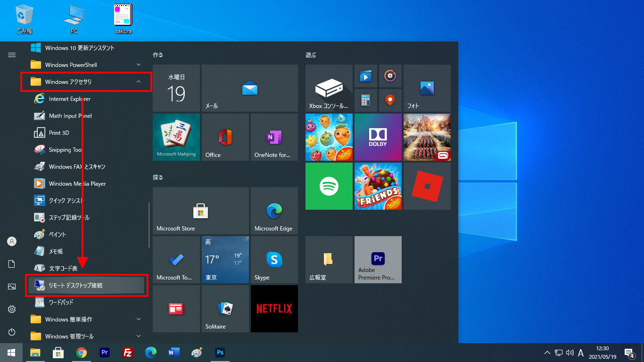This screenshot has height=362, width=644.
Task: Open the Solitaire tile
Action: pos(225,309)
